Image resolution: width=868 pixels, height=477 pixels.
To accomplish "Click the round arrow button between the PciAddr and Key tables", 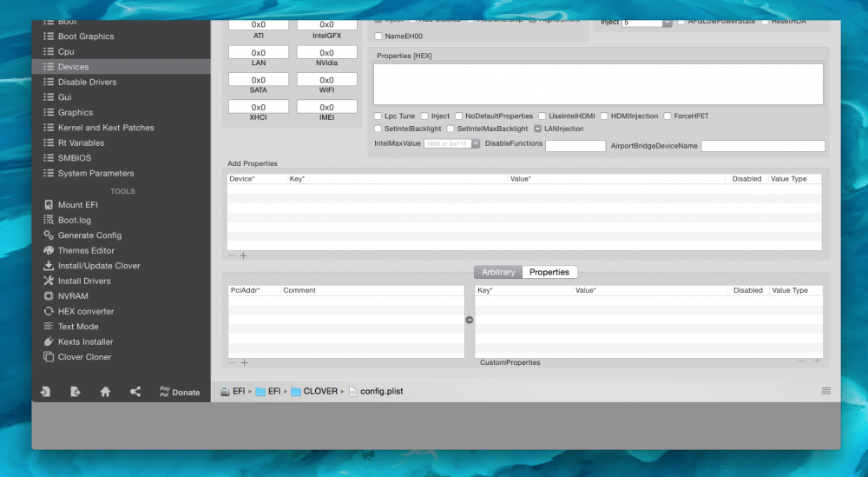I will [470, 320].
